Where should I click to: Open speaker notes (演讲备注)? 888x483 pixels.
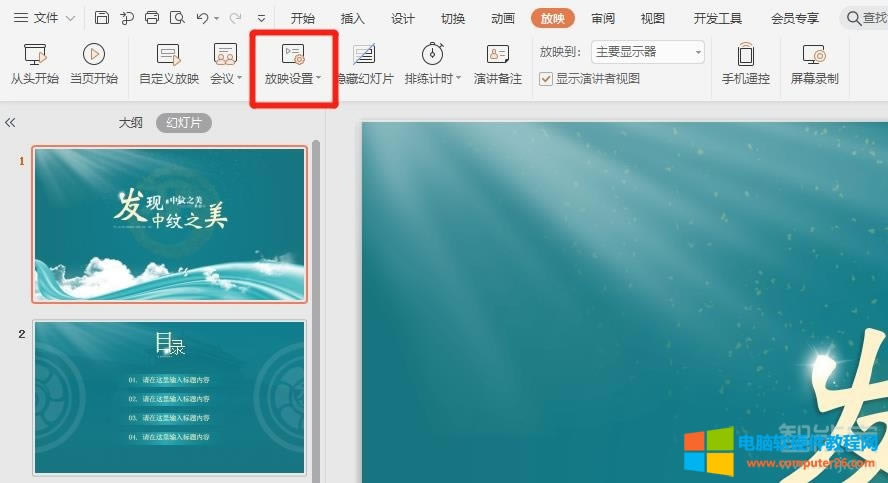[x=498, y=65]
